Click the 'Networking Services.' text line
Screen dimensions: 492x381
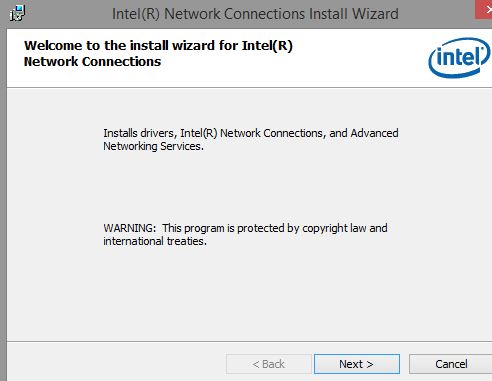[x=153, y=146]
